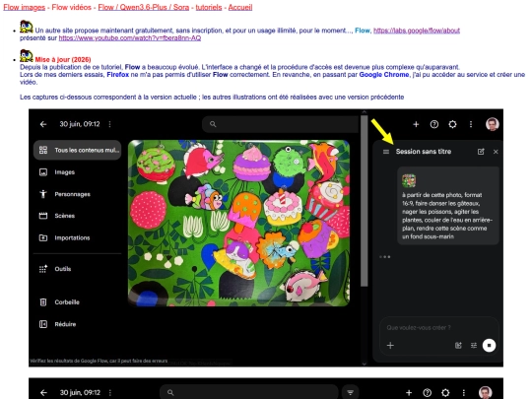Select Importations in the sidebar
Screen dimensions: 532x399
(64, 237)
